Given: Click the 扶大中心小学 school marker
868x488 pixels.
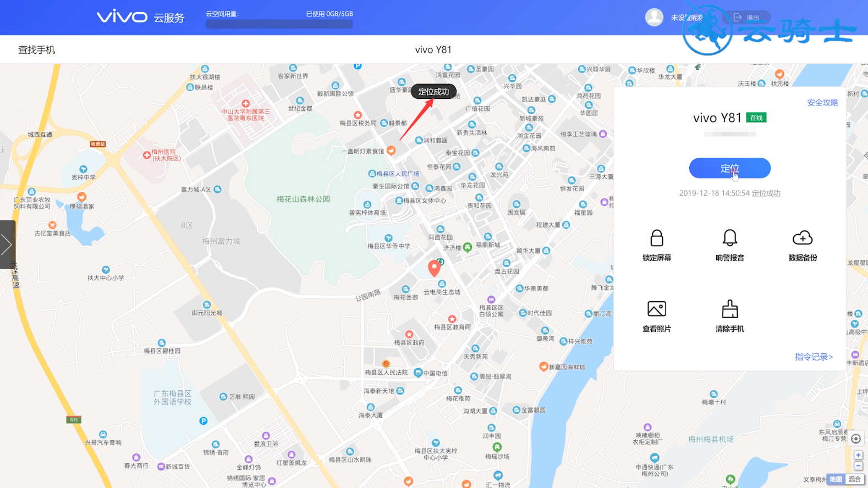Looking at the screenshot, I should click(x=106, y=270).
